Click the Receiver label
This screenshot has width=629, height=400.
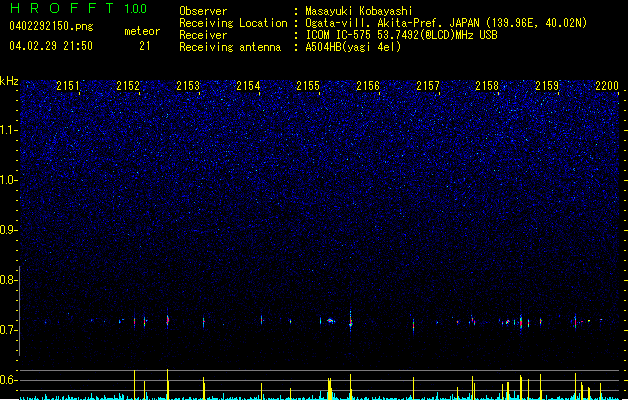[x=203, y=35]
